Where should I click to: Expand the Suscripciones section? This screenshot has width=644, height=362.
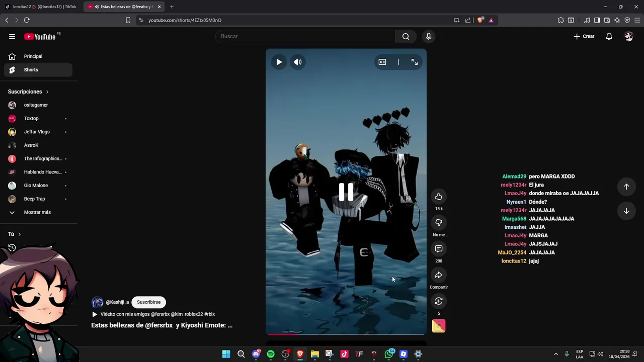click(x=28, y=92)
